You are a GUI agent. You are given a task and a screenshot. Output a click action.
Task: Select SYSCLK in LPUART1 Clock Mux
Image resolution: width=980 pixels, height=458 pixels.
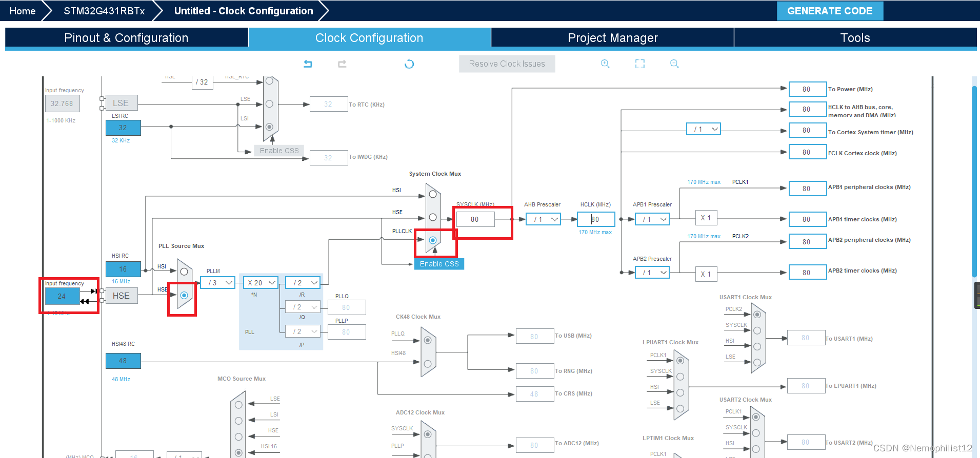pos(680,377)
